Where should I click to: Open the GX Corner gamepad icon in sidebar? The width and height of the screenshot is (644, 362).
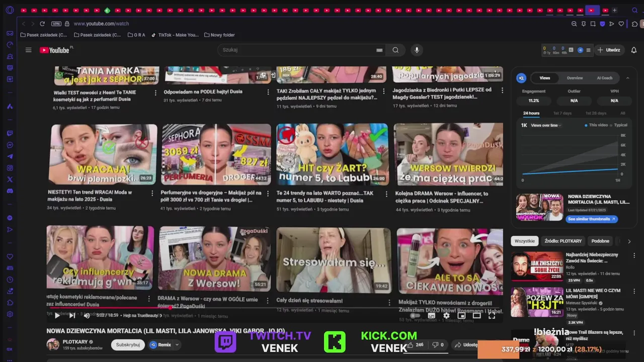pyautogui.click(x=10, y=33)
